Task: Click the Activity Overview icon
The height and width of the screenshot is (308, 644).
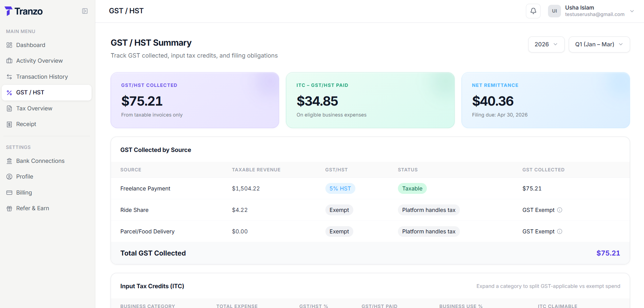Action: (10, 61)
